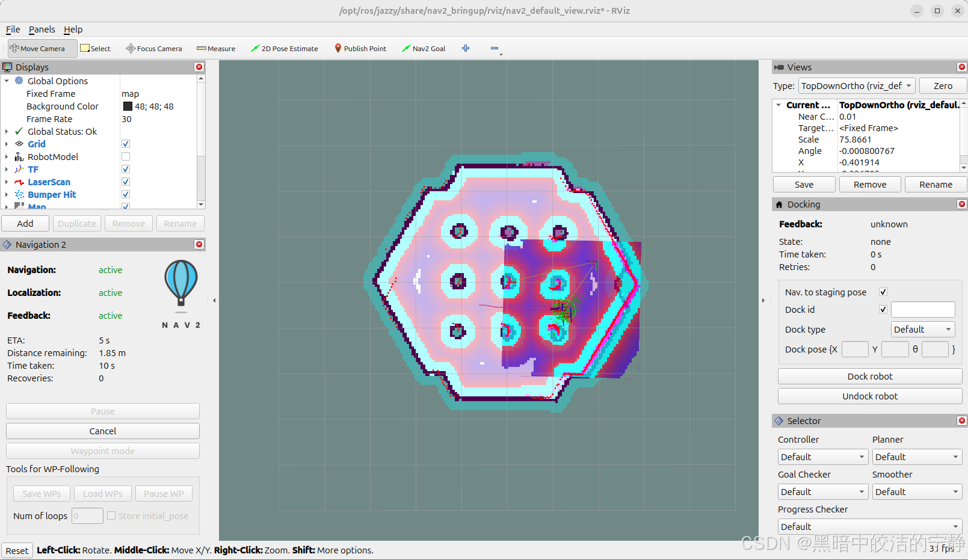Screen dimensions: 968x560
Task: Open the File menu
Action: point(13,29)
